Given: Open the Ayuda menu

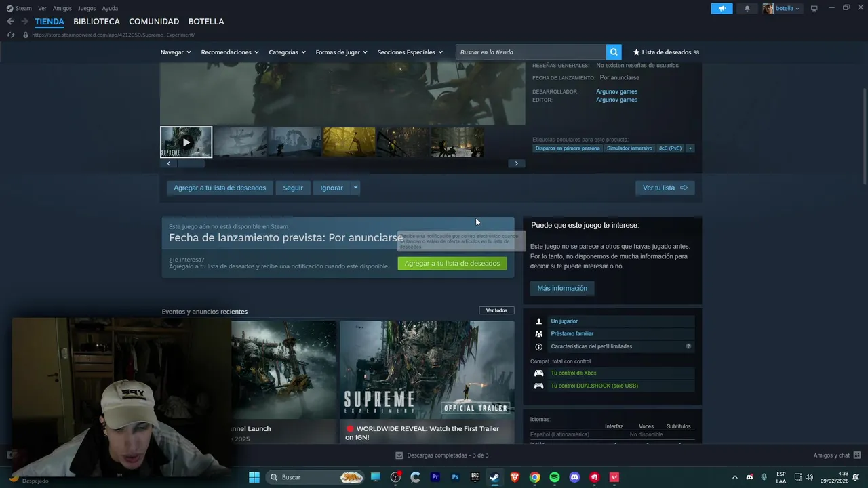Looking at the screenshot, I should tap(110, 9).
